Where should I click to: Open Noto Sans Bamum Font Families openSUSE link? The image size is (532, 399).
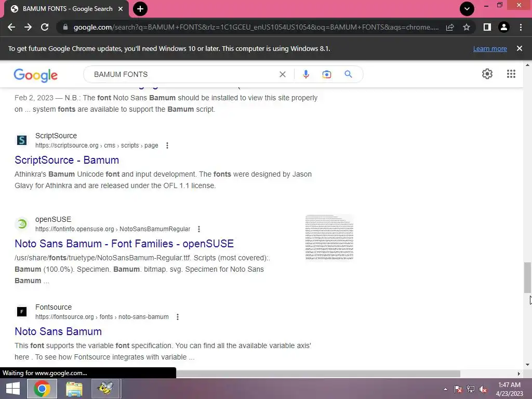tap(124, 244)
